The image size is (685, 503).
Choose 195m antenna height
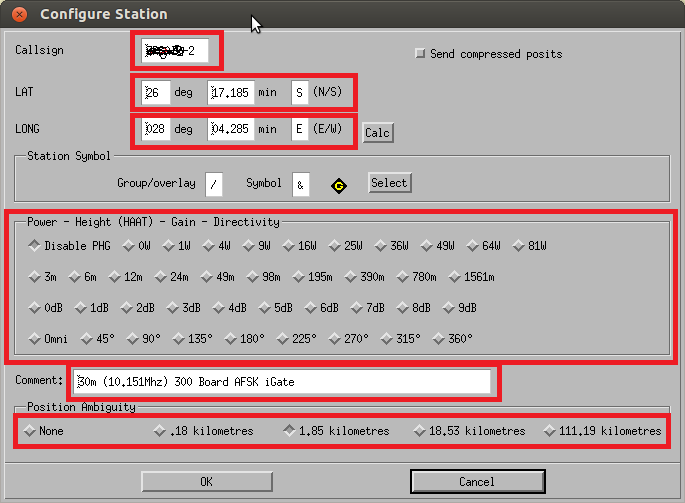click(x=313, y=277)
